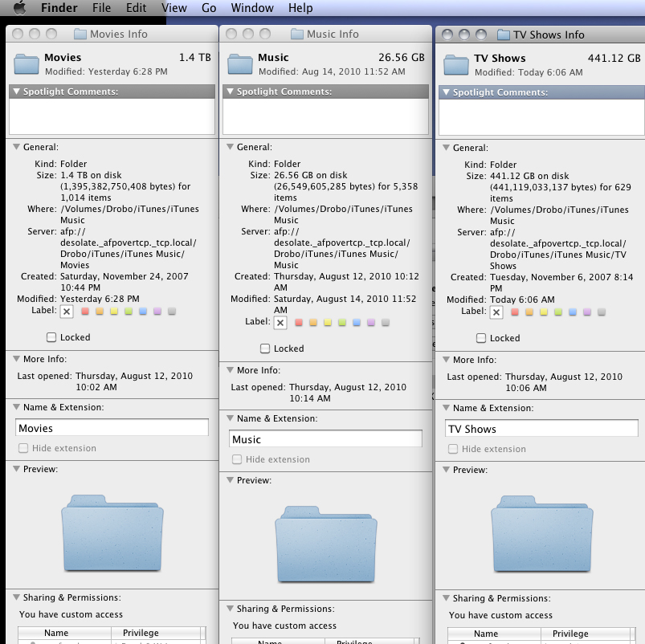Open the Apple menu

coord(19,7)
